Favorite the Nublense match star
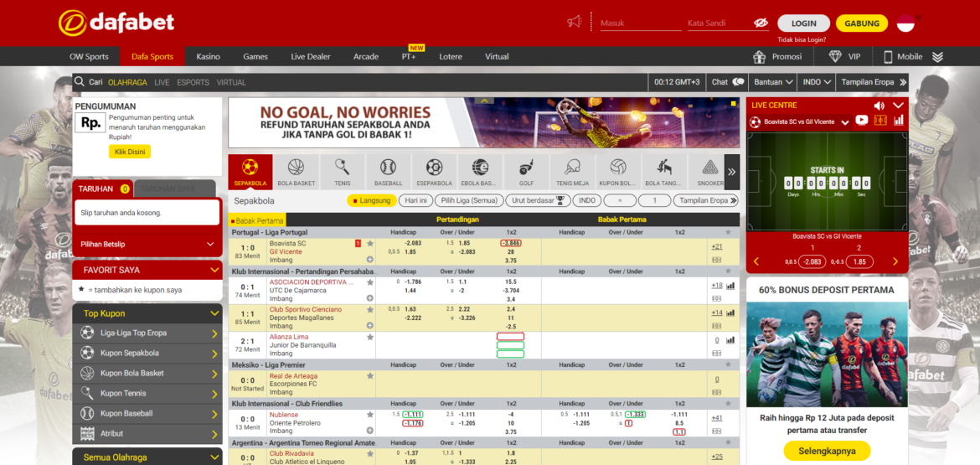 370,415
